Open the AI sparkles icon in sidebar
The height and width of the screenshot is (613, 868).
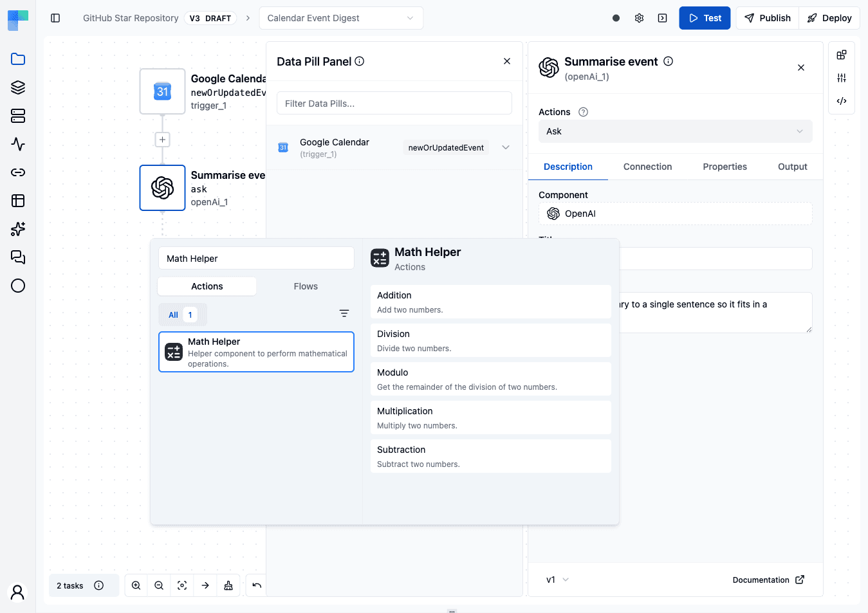[18, 229]
